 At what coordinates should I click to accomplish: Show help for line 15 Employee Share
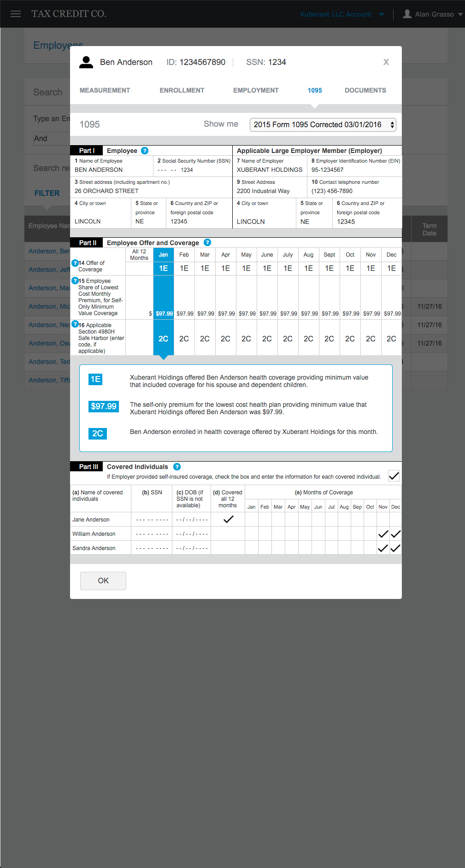point(75,281)
